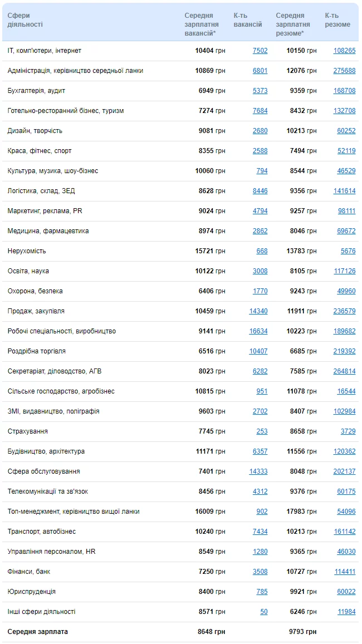Open the 14340 vacancies link for Продаж, закупівля
Image resolution: width=362 pixels, height=644 pixels.
click(258, 311)
